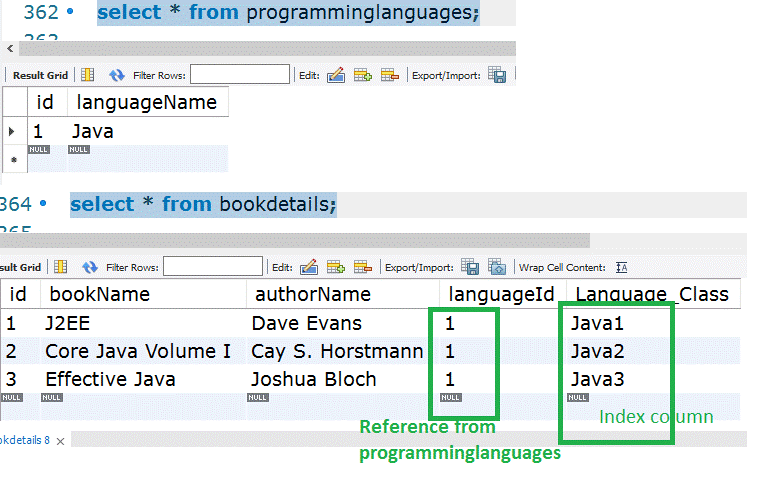Click the authorName column header
The width and height of the screenshot is (775, 488).
(343, 294)
